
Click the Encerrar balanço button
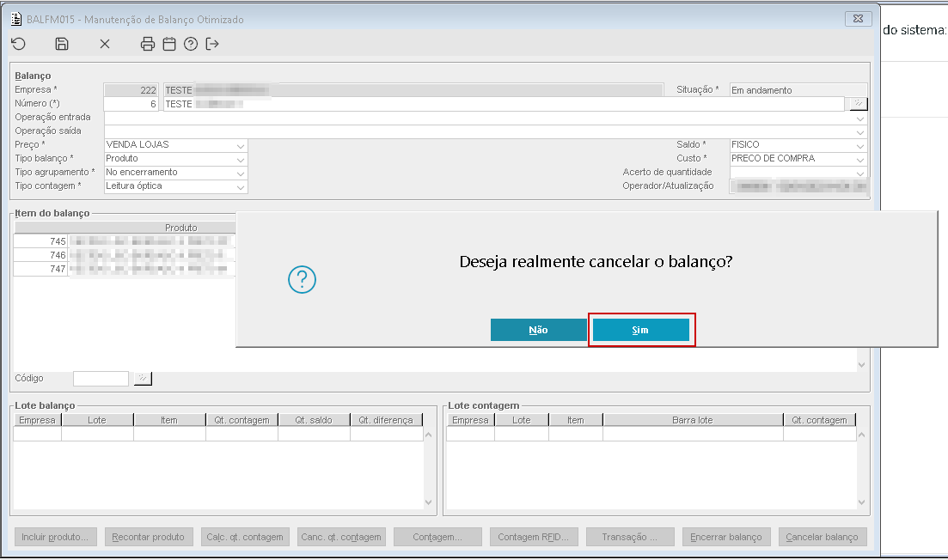click(726, 537)
